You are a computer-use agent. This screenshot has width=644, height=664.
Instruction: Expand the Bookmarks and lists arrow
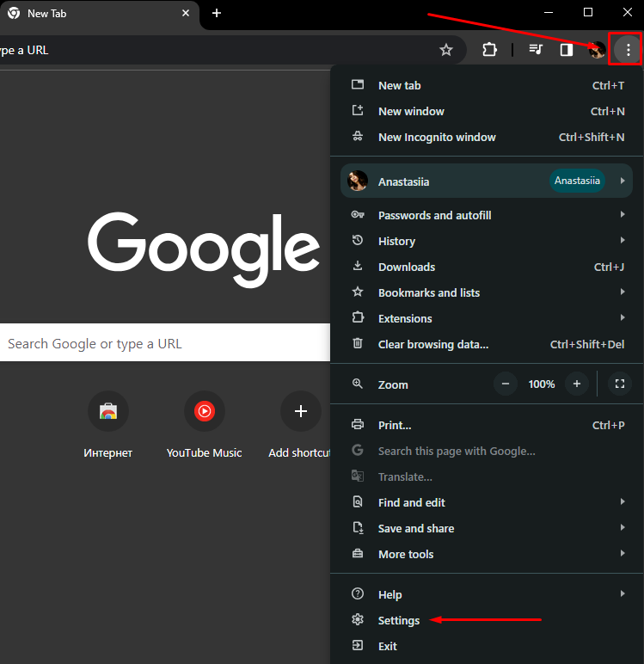[x=623, y=292]
